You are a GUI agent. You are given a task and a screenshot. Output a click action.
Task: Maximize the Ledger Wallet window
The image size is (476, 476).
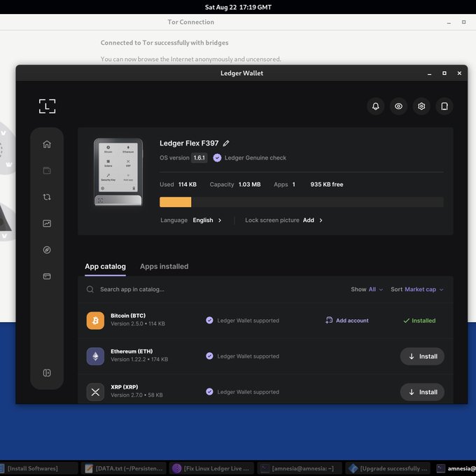coord(444,73)
